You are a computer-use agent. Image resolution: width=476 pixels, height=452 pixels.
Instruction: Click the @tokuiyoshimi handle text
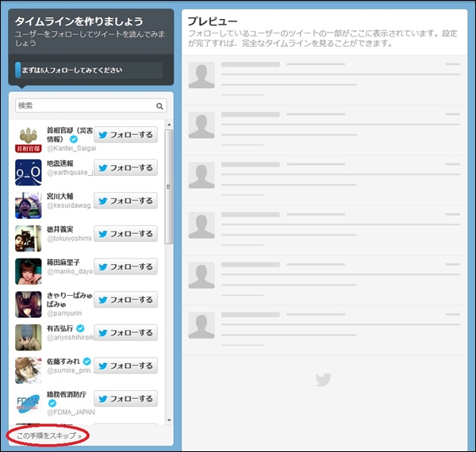point(69,239)
